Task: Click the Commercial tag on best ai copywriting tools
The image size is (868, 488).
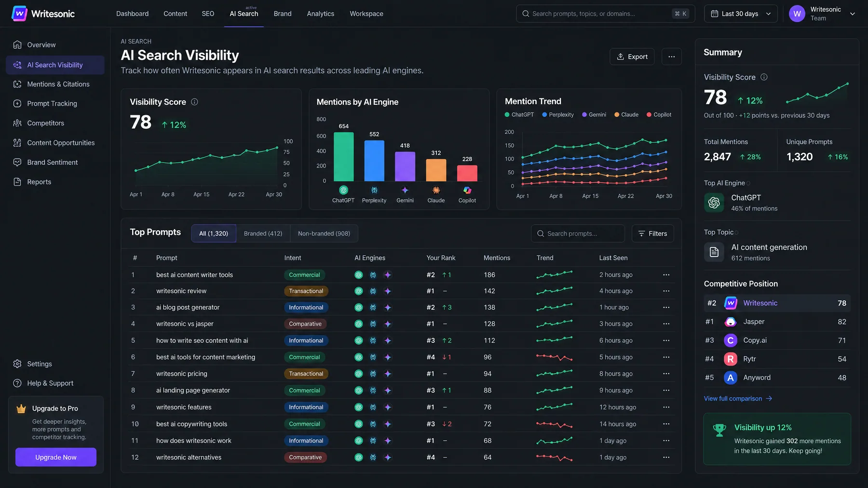Action: (304, 424)
